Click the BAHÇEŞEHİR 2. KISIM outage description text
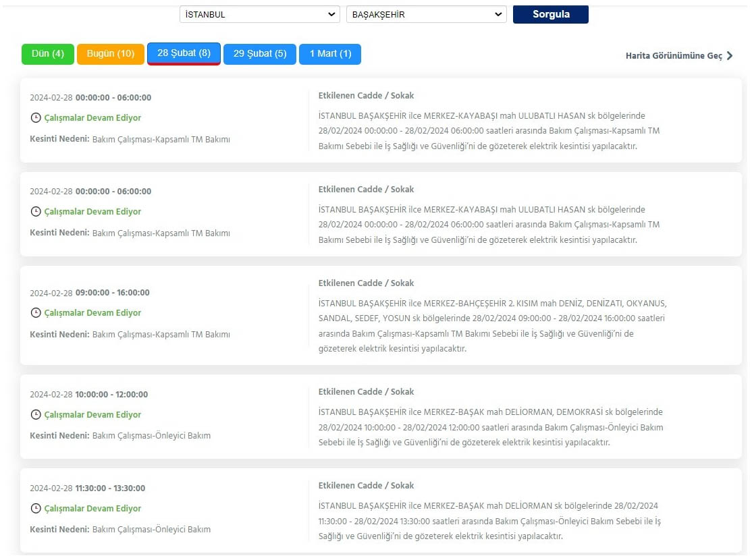The image size is (750, 560). (492, 326)
